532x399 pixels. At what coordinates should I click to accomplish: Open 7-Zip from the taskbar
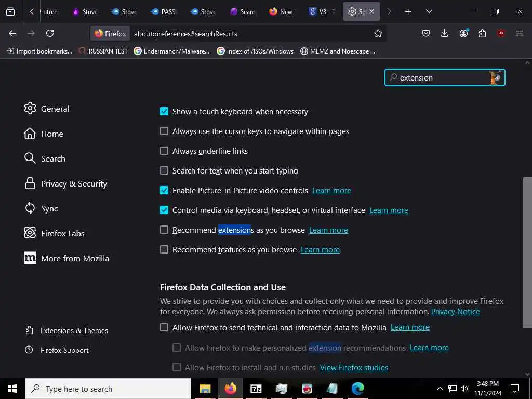pyautogui.click(x=256, y=389)
